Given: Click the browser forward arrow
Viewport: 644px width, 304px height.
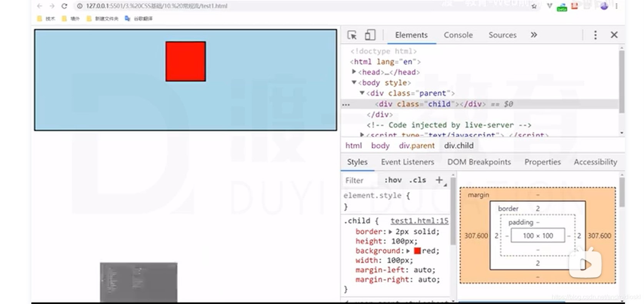Looking at the screenshot, I should [x=52, y=6].
